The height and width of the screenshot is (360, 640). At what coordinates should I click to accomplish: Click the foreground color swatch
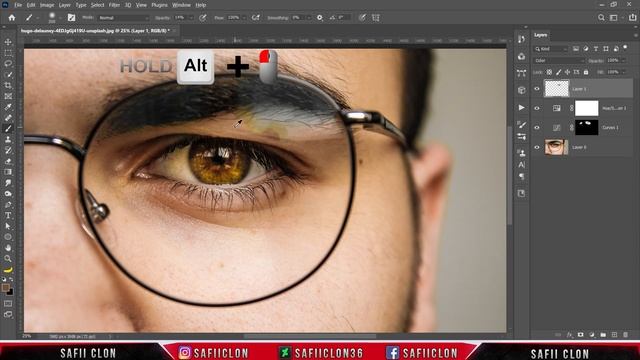click(5, 288)
